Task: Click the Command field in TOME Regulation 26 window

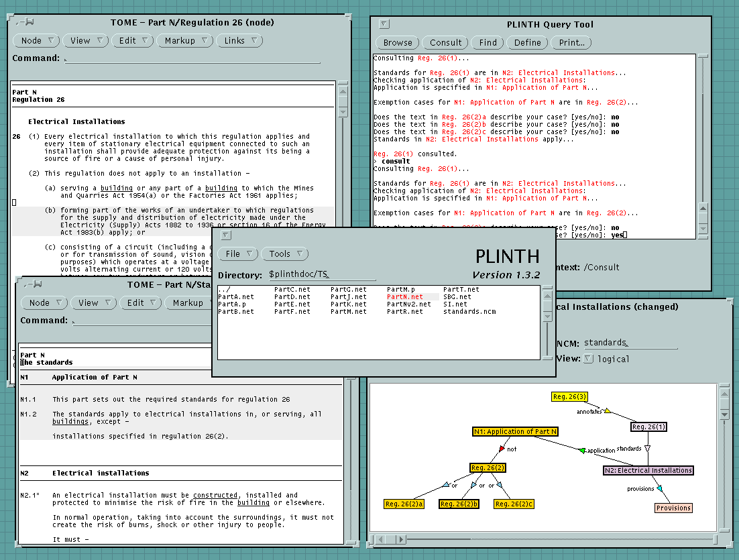Action: pos(192,58)
